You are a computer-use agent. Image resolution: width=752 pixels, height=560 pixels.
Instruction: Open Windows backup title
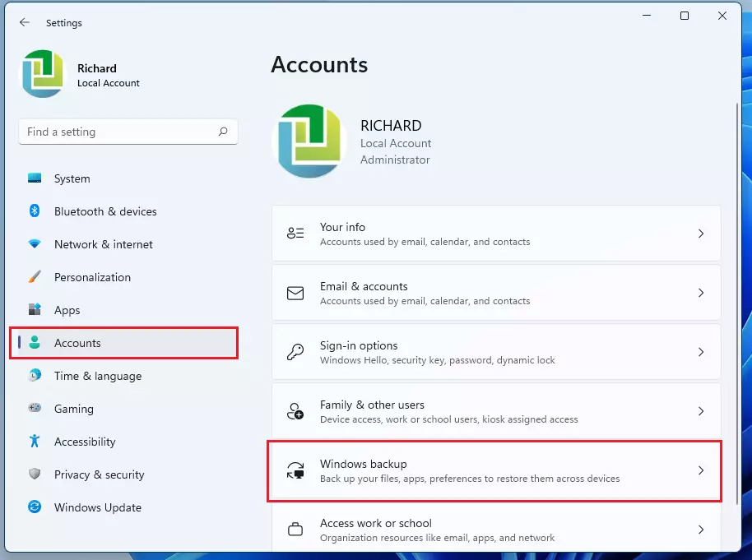(x=364, y=464)
